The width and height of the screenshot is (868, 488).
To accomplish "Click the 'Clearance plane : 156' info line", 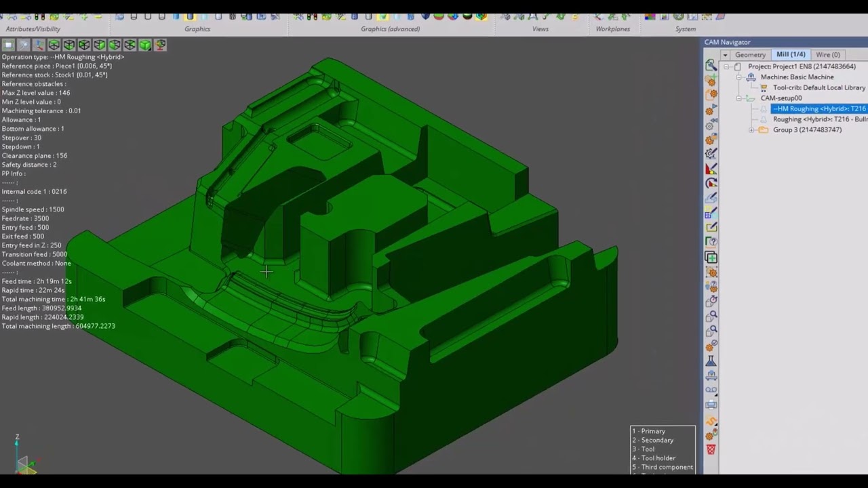I will (34, 156).
